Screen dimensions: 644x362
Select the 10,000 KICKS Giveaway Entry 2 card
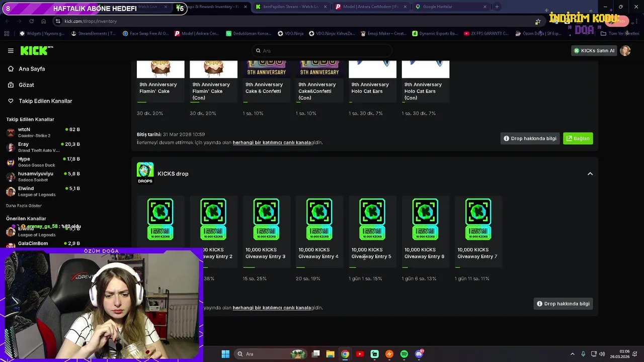pyautogui.click(x=213, y=231)
